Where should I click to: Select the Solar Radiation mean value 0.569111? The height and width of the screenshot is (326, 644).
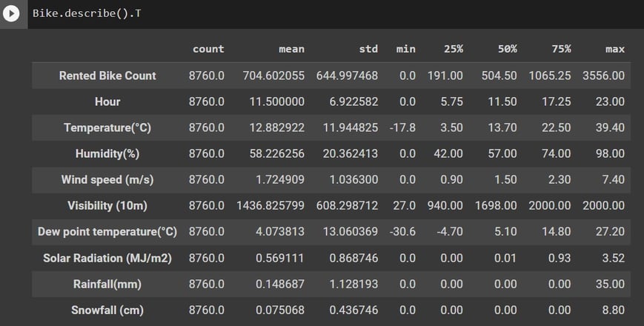click(x=280, y=258)
